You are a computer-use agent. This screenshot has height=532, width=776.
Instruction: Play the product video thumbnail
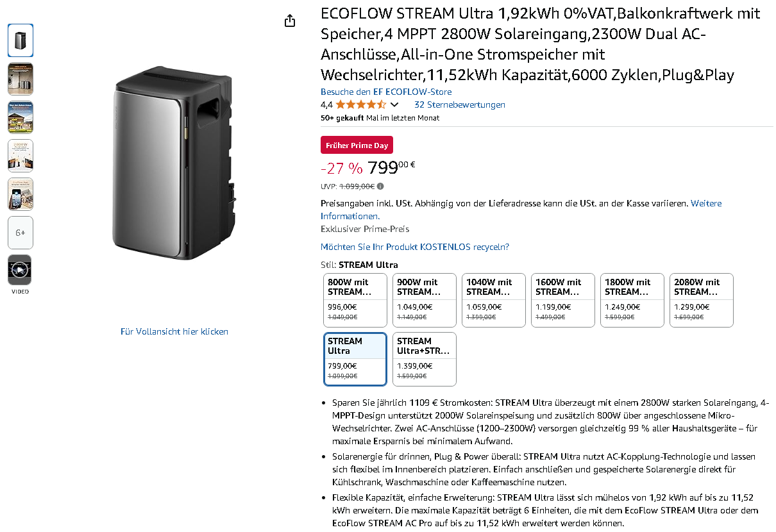[20, 270]
